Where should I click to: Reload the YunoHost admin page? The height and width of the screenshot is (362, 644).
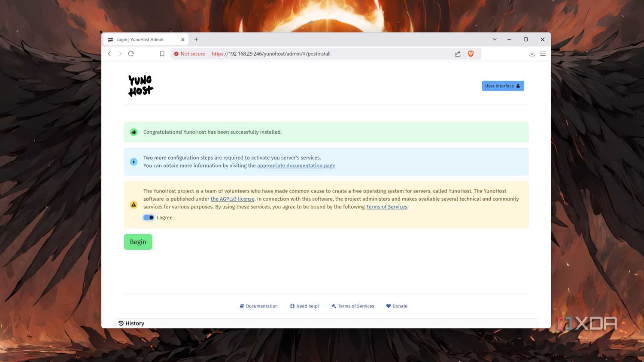(131, 54)
